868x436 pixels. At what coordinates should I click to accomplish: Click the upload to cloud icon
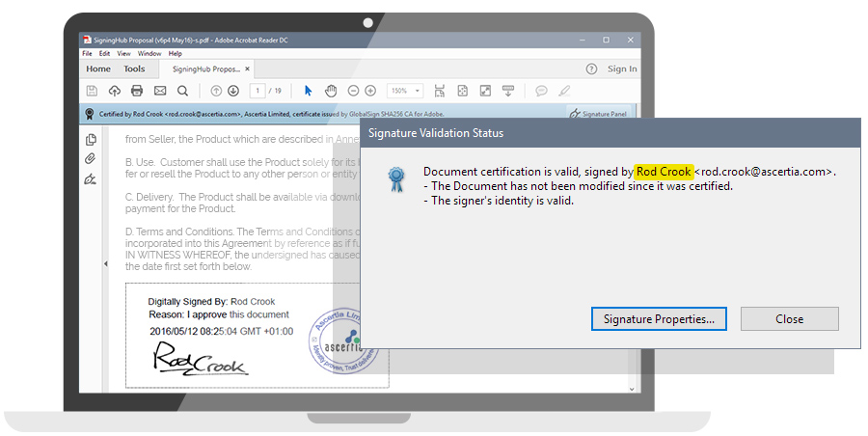pyautogui.click(x=115, y=91)
